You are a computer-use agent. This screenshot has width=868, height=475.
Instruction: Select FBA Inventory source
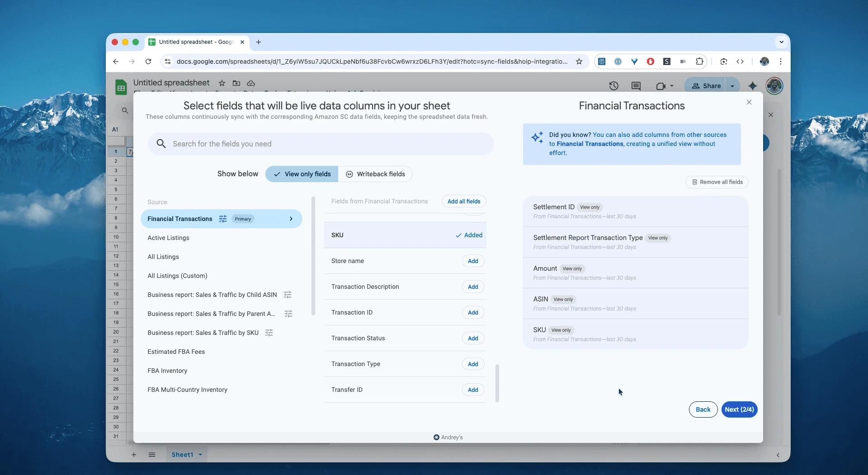[x=167, y=371]
